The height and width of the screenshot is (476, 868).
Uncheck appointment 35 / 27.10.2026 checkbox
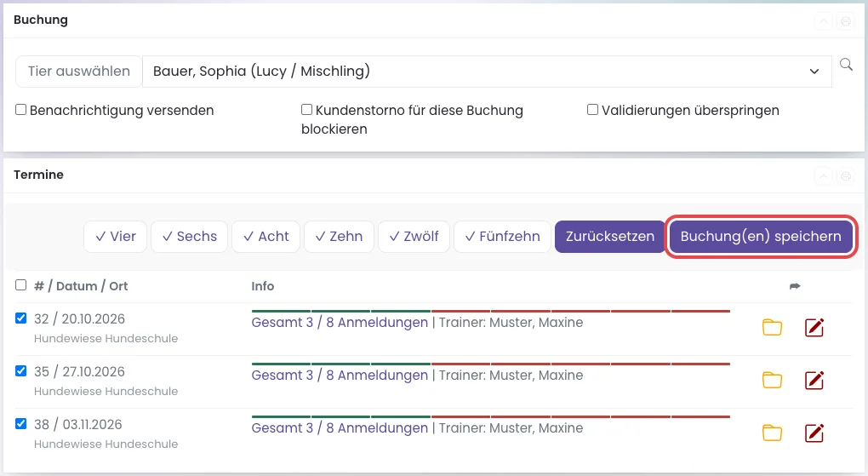[21, 370]
